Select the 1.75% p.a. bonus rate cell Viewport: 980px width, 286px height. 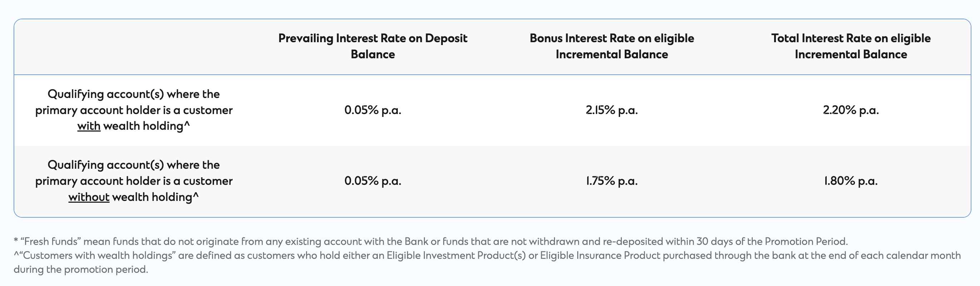point(612,181)
